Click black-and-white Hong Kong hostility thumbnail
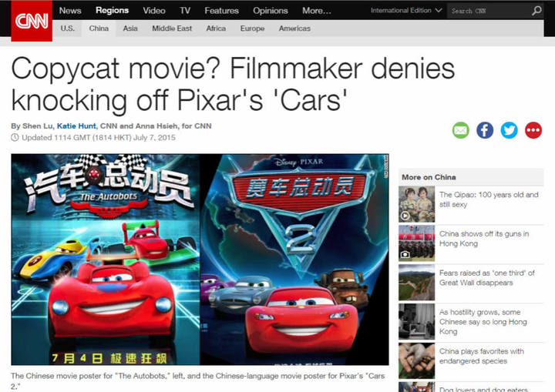 point(416,322)
